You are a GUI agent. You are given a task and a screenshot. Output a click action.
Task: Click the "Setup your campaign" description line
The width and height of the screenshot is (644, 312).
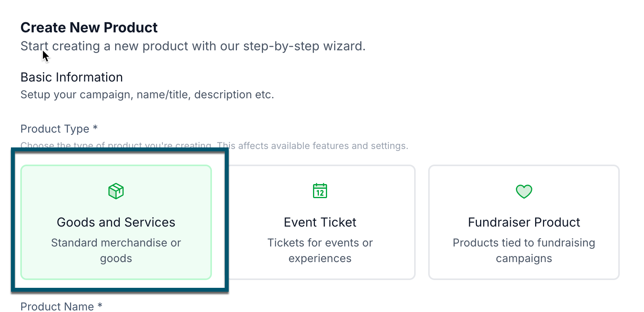148,95
